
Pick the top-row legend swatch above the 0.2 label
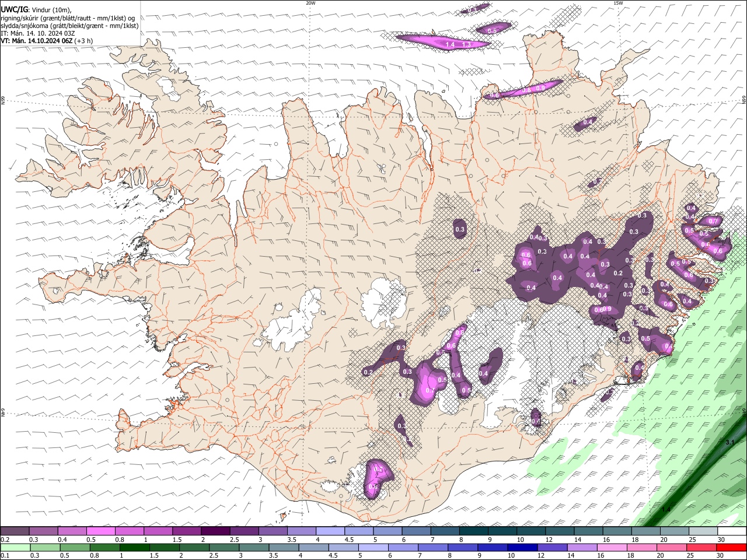15,531
